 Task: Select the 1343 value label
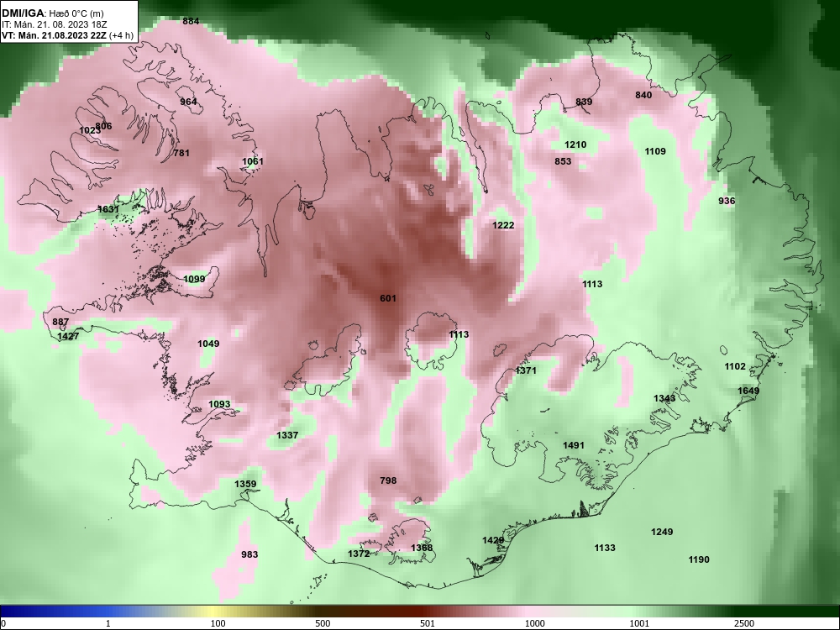(664, 398)
